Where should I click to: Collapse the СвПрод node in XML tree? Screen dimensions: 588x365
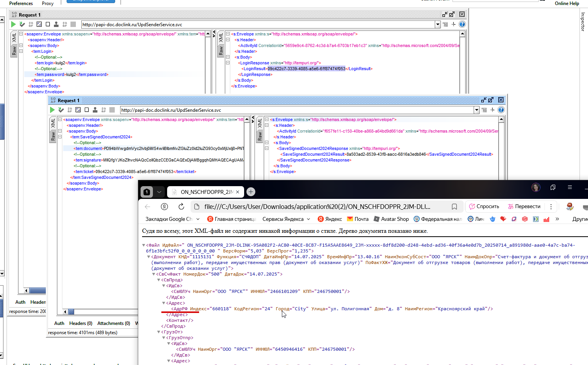pos(159,280)
